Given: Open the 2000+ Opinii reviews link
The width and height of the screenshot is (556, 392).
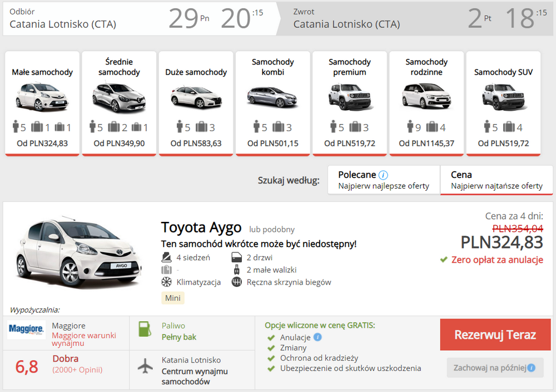Looking at the screenshot, I should pyautogui.click(x=77, y=370).
